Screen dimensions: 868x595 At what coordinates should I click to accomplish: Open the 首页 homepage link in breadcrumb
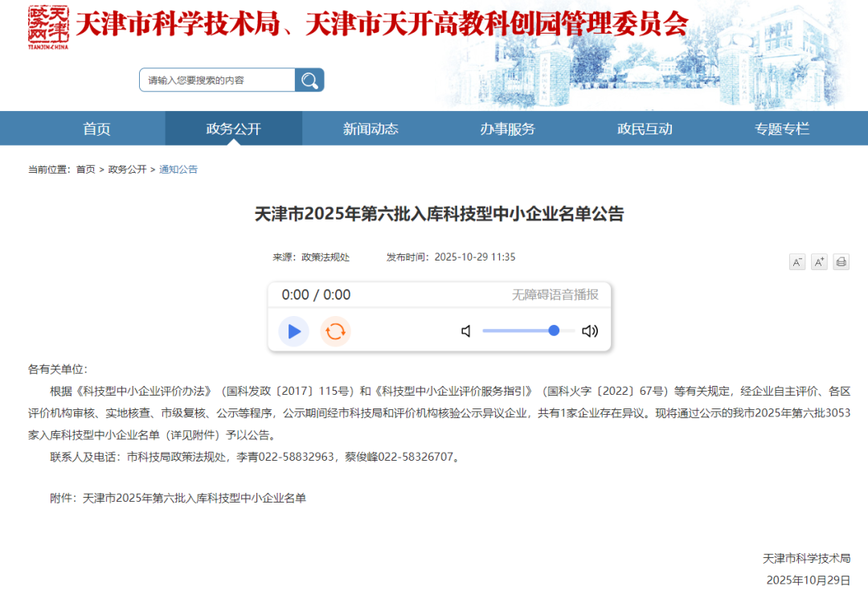coord(84,169)
